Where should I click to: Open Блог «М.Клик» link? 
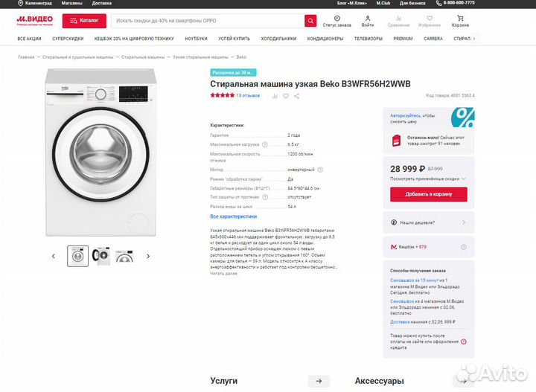click(351, 3)
